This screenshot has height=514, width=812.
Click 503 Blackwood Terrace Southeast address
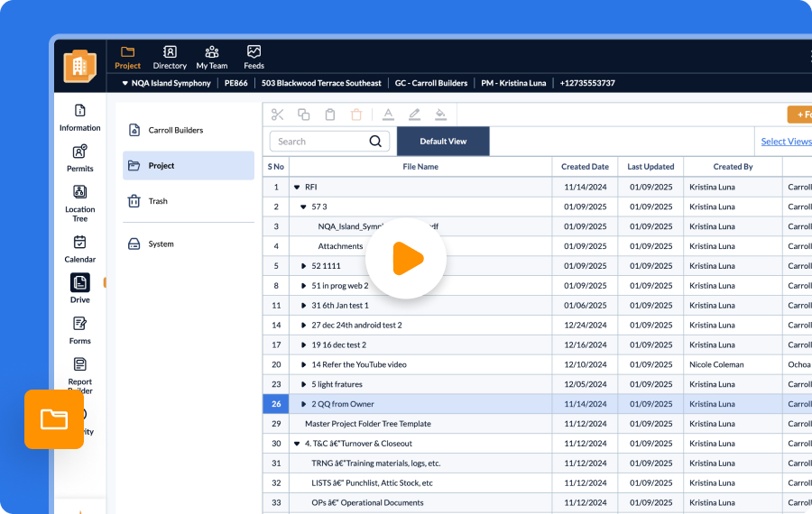[321, 83]
